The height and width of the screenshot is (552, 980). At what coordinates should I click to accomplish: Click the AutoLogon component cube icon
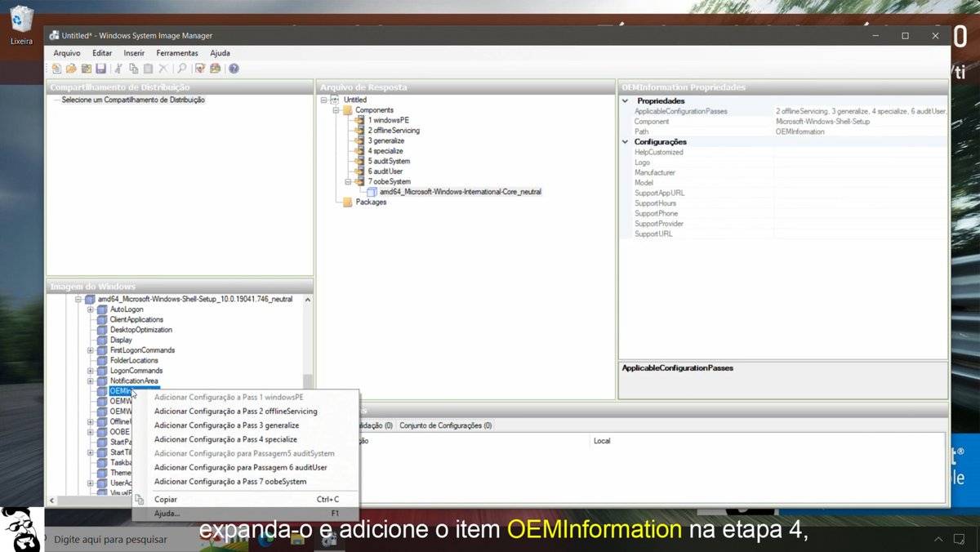pos(103,309)
